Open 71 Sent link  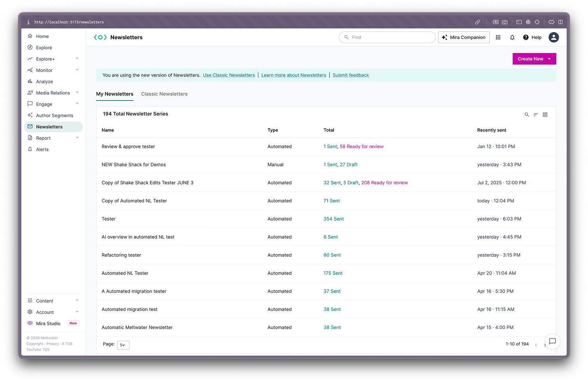(332, 201)
